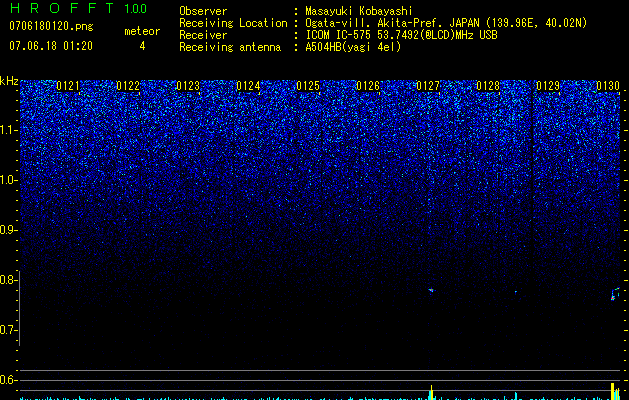
Task: Click the 1.1 kHz axis label
Action: (9, 130)
